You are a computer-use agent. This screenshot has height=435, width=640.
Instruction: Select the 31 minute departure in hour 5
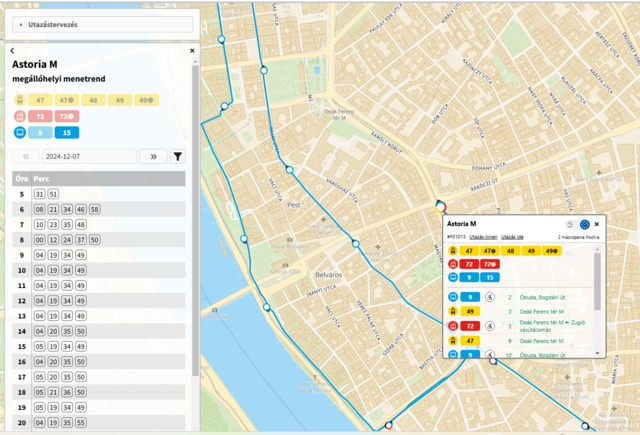pyautogui.click(x=39, y=194)
